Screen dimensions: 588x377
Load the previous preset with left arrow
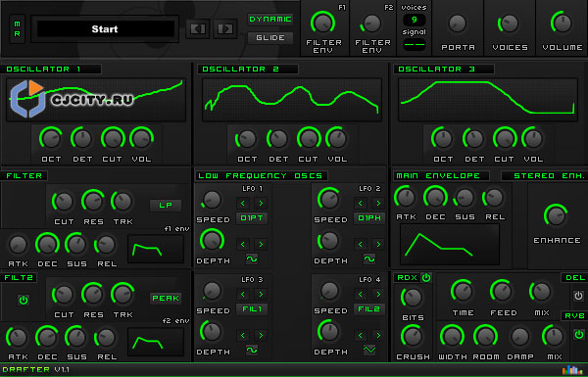(x=198, y=28)
